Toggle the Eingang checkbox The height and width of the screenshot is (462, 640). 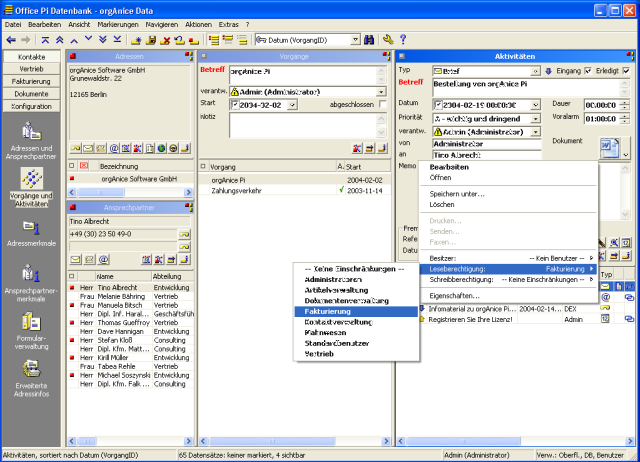pos(588,71)
